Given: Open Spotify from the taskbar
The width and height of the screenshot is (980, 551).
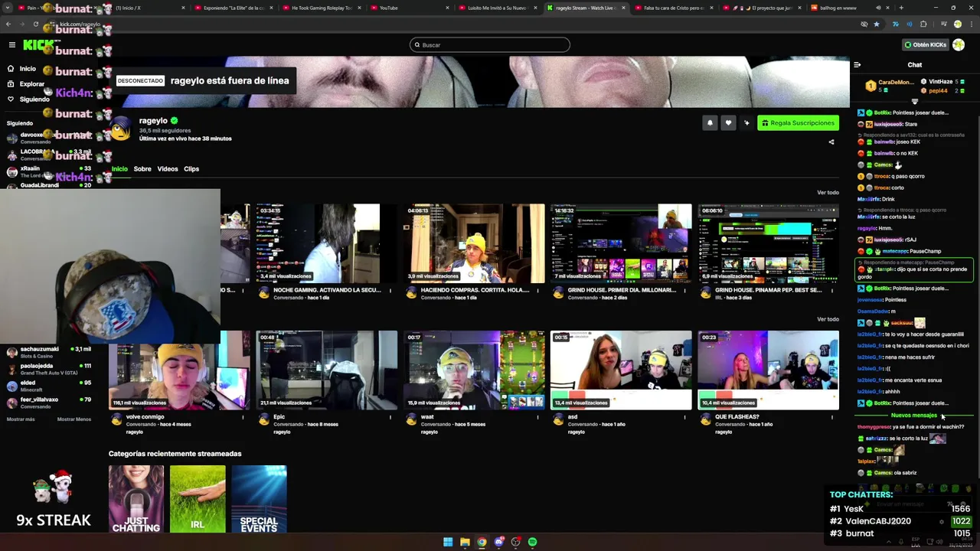Looking at the screenshot, I should [533, 542].
